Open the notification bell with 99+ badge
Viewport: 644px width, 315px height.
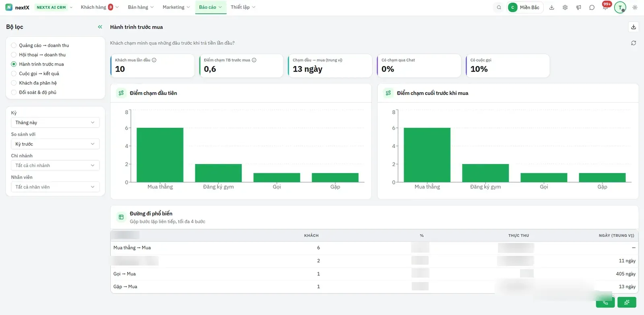605,7
